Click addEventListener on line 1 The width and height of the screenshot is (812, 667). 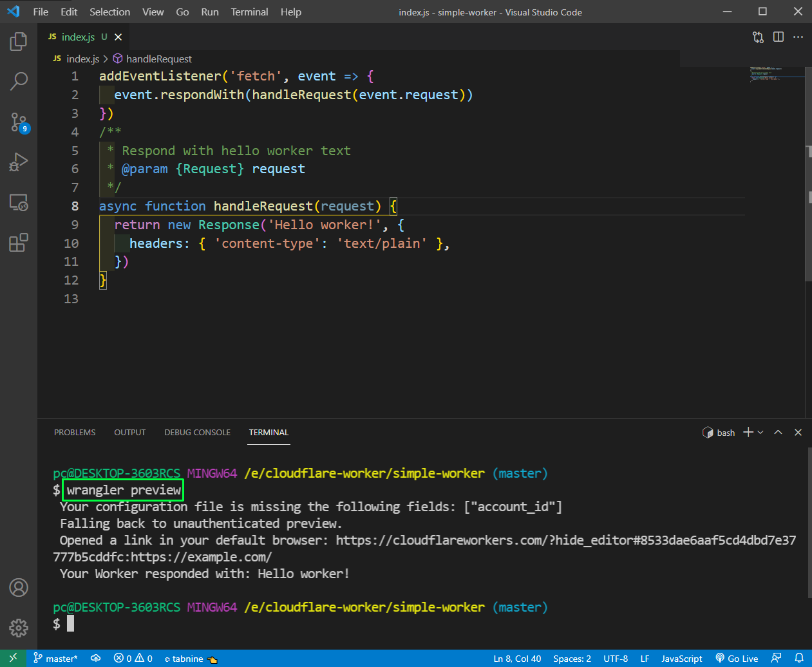point(160,76)
